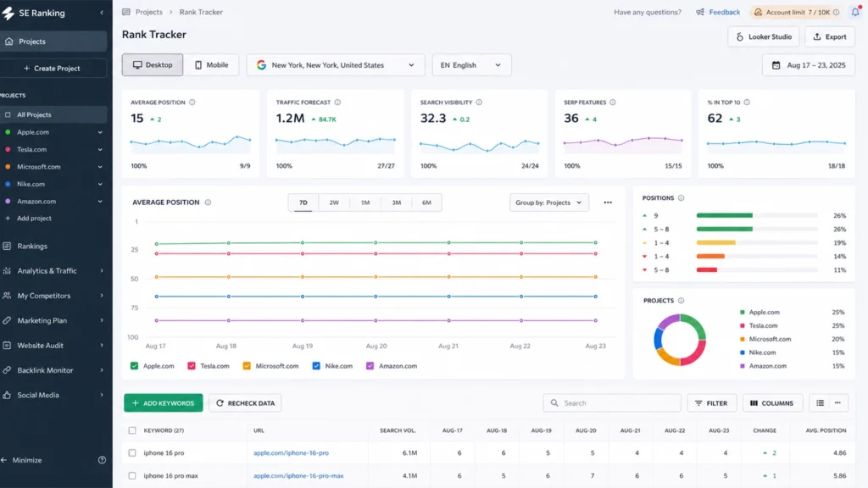
Task: Select the 1M time range tab
Action: click(x=365, y=202)
